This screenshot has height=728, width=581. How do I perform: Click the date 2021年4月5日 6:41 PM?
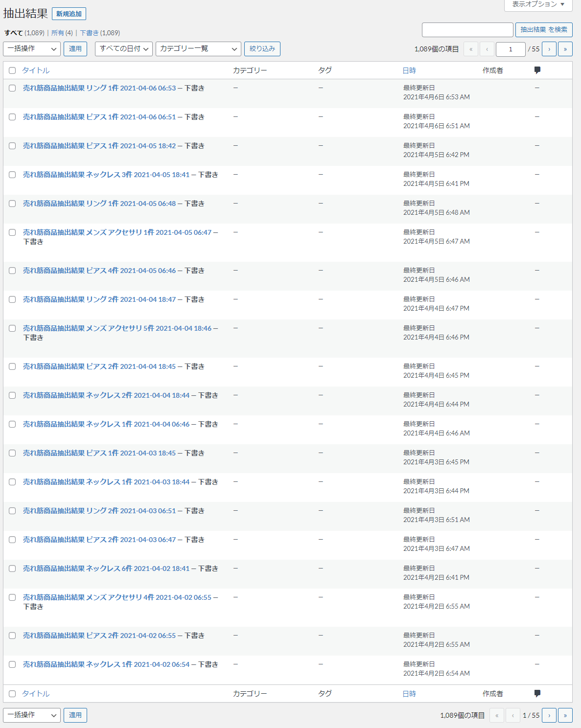click(437, 183)
